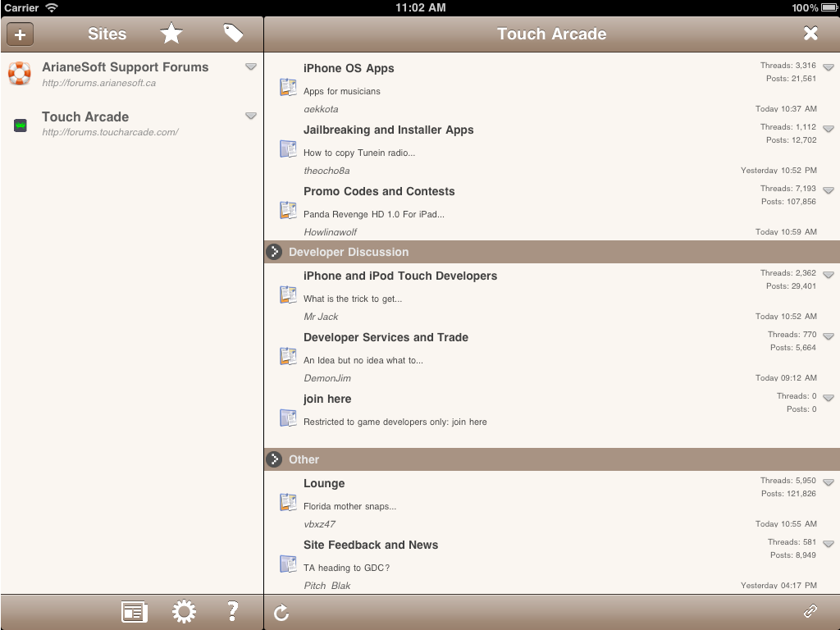Open latest thread 'Apps for musicians'

[x=342, y=92]
